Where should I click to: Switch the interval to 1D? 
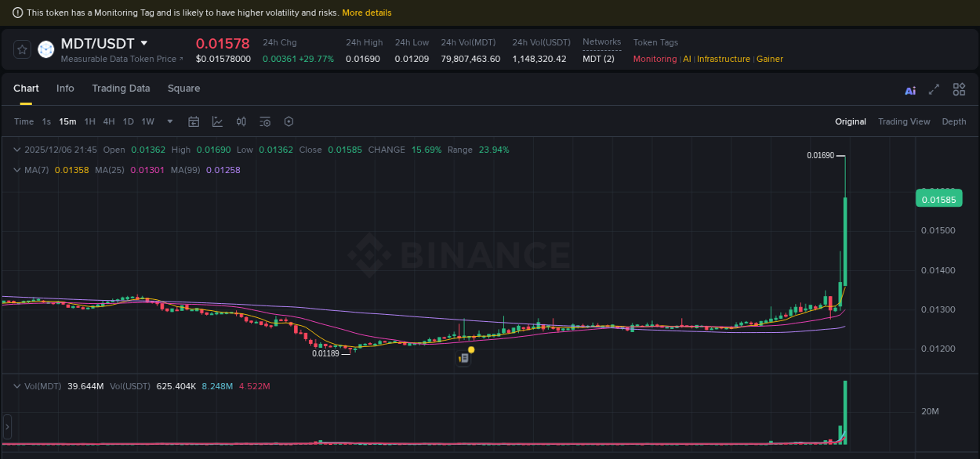coord(128,121)
